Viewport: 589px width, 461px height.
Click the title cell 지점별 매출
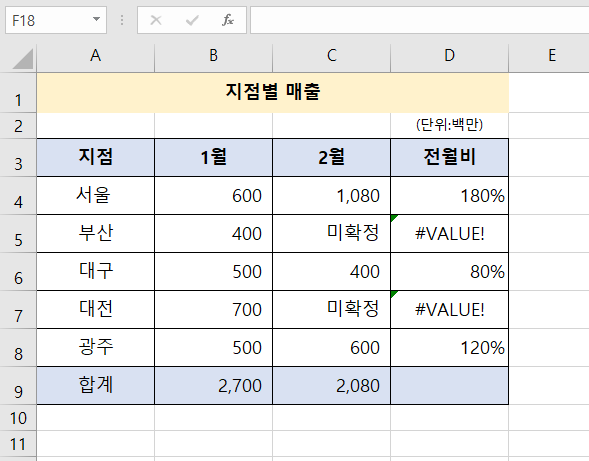273,93
